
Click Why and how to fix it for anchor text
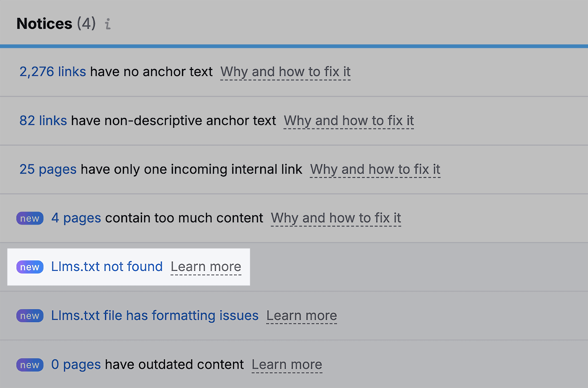285,71
